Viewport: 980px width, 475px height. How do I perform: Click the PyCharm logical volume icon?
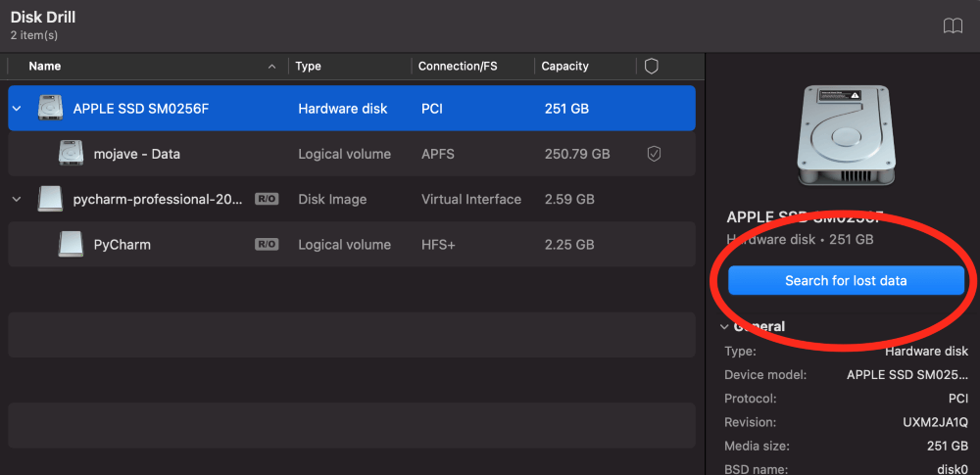pos(71,244)
